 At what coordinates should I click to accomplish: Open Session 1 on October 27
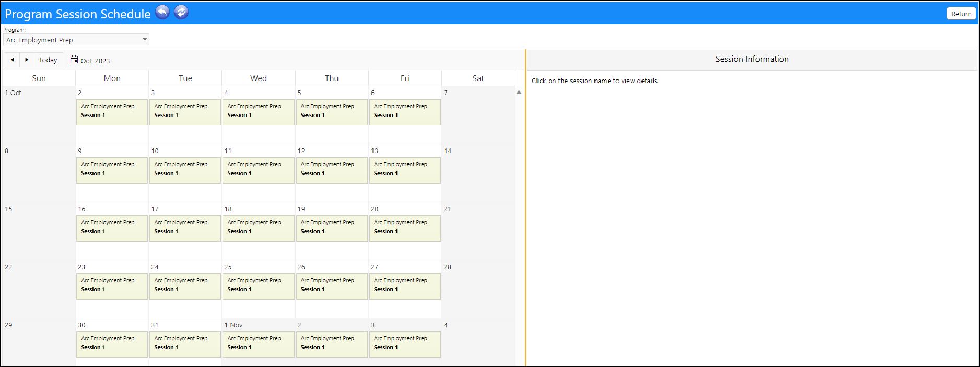(405, 286)
